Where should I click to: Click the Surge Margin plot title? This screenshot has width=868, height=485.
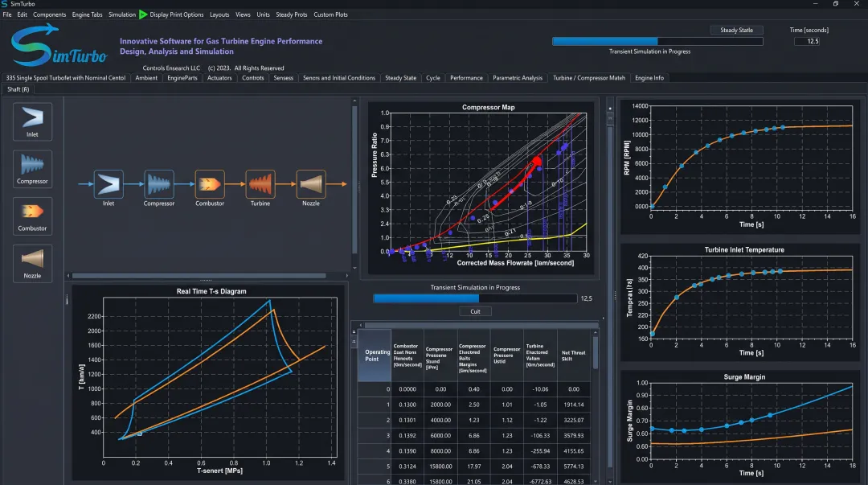(x=744, y=377)
